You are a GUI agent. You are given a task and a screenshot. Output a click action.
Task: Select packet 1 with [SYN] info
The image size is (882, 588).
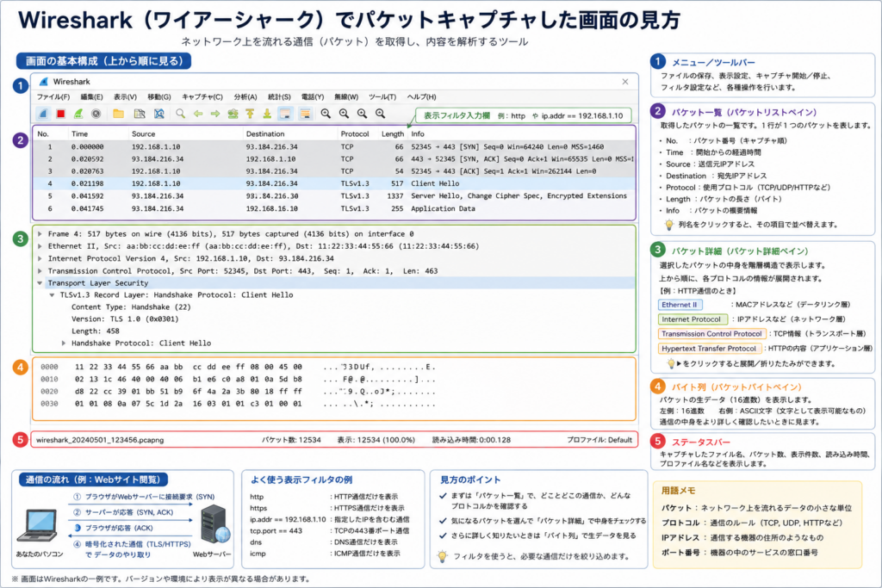coord(334,146)
